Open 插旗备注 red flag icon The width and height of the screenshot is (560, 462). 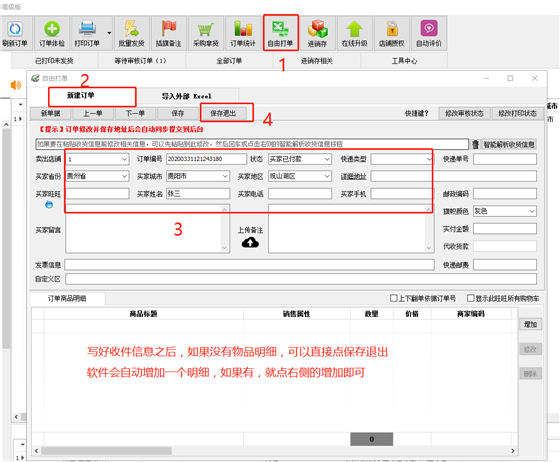(169, 29)
